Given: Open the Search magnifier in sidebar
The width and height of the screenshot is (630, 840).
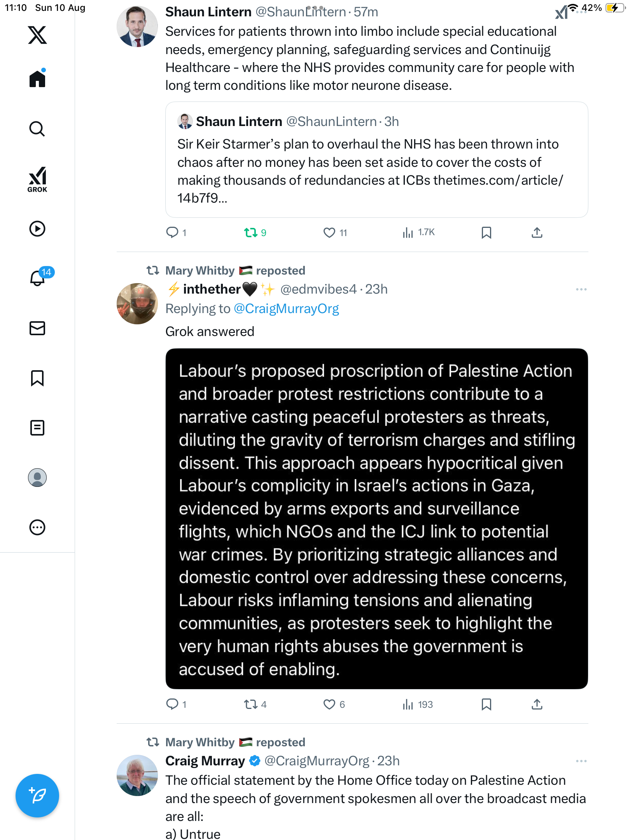Looking at the screenshot, I should [37, 129].
